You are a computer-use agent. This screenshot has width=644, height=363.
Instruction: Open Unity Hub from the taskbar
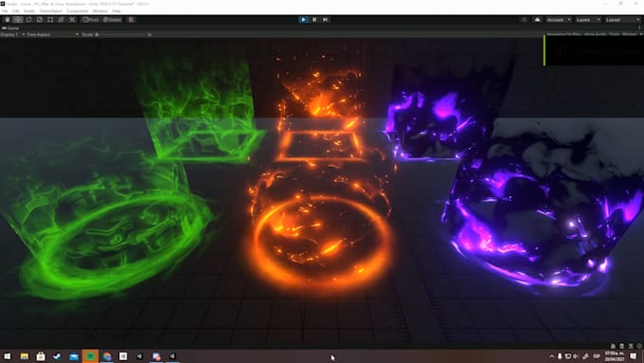pyautogui.click(x=123, y=356)
